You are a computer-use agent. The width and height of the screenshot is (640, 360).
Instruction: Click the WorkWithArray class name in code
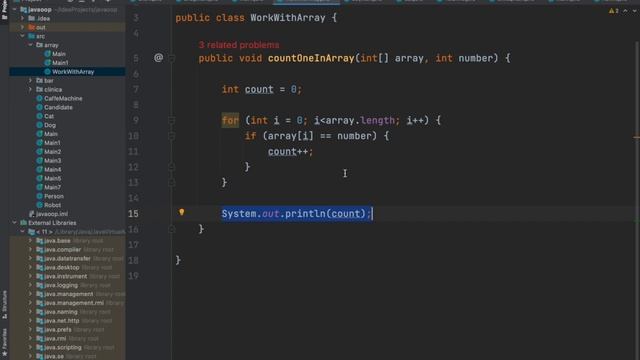click(x=288, y=18)
